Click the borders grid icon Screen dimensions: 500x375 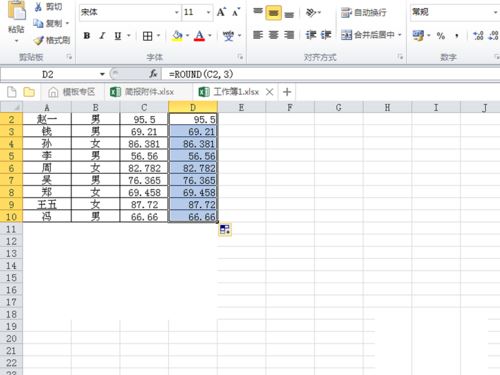147,36
